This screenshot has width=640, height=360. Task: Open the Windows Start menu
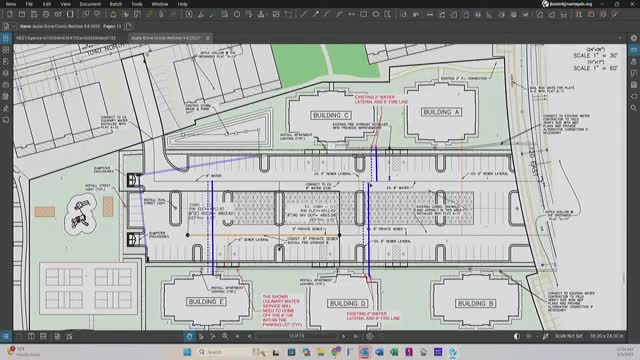(x=187, y=352)
